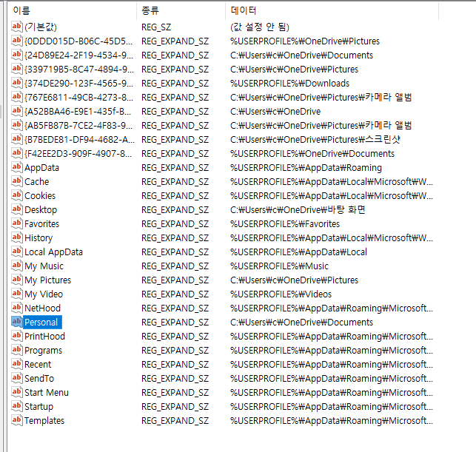Click the %USERPROFILE%₩Favorites data cell
The image size is (476, 452).
point(285,224)
